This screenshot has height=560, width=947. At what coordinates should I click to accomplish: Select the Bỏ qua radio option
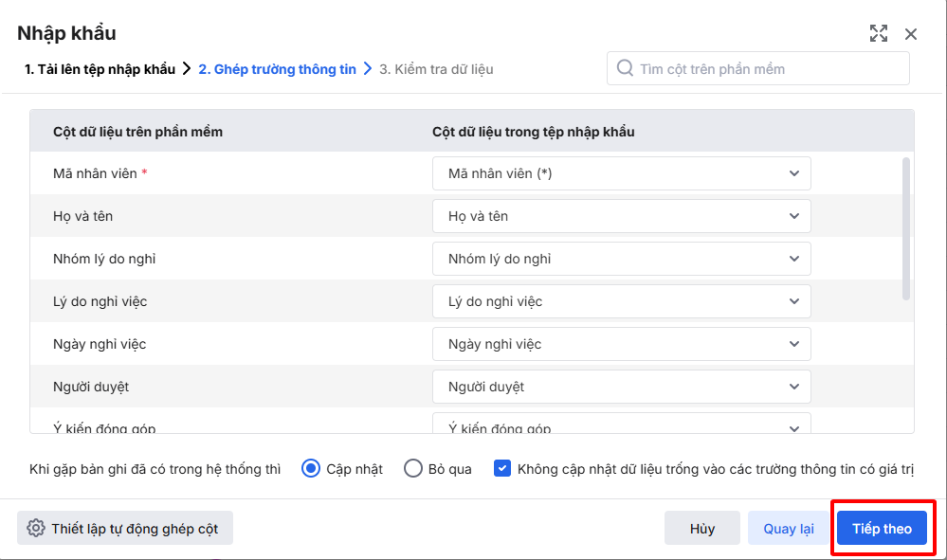click(413, 468)
